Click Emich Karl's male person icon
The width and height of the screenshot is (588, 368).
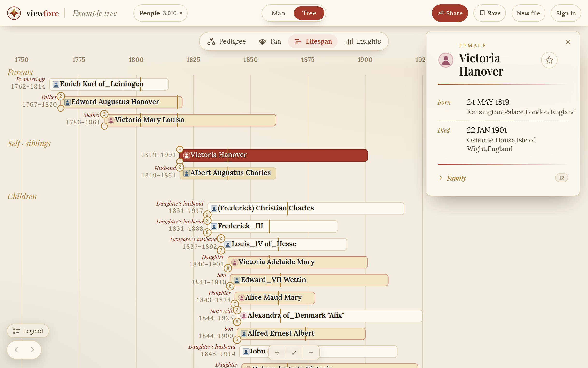point(56,84)
